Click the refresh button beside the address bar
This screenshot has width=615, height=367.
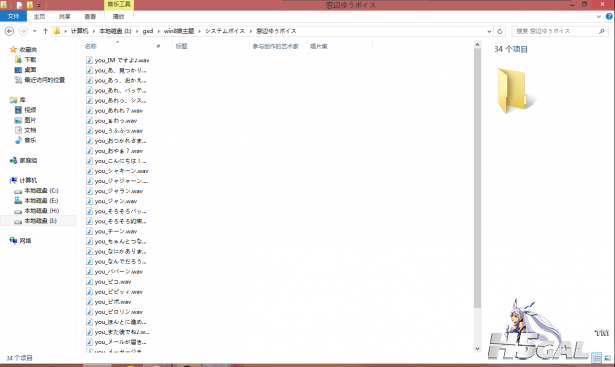coord(500,31)
